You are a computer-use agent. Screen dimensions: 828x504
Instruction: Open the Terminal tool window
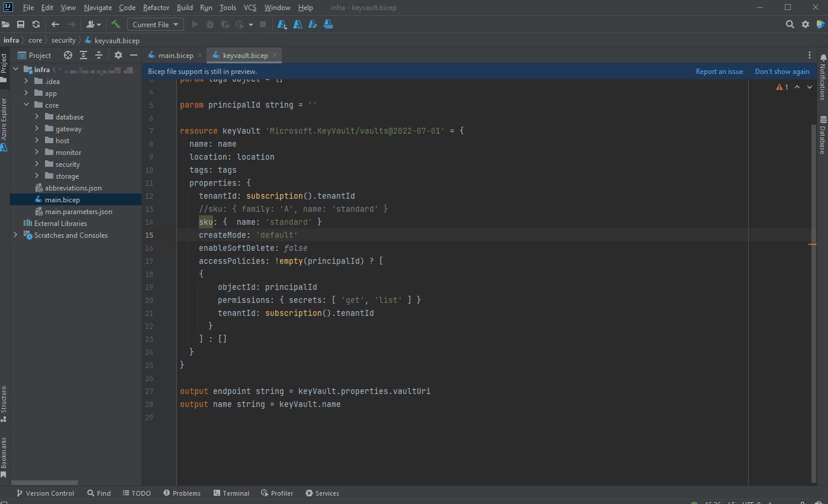(x=231, y=493)
